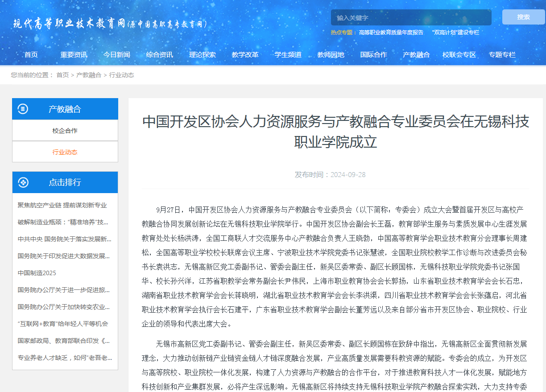Click the 搜索 button
Screen dimensions: 546x392
tap(523, 17)
